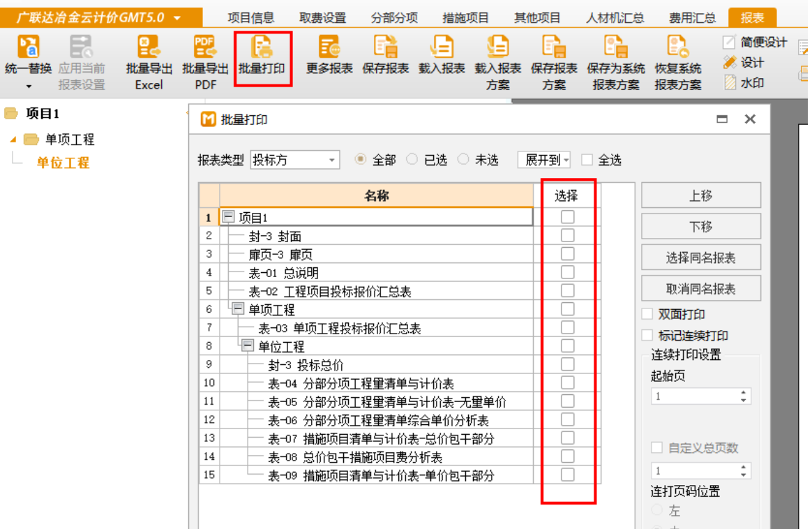Screen dimensions: 812x529
Task: Tick the 全选 checkbox
Action: 587,160
